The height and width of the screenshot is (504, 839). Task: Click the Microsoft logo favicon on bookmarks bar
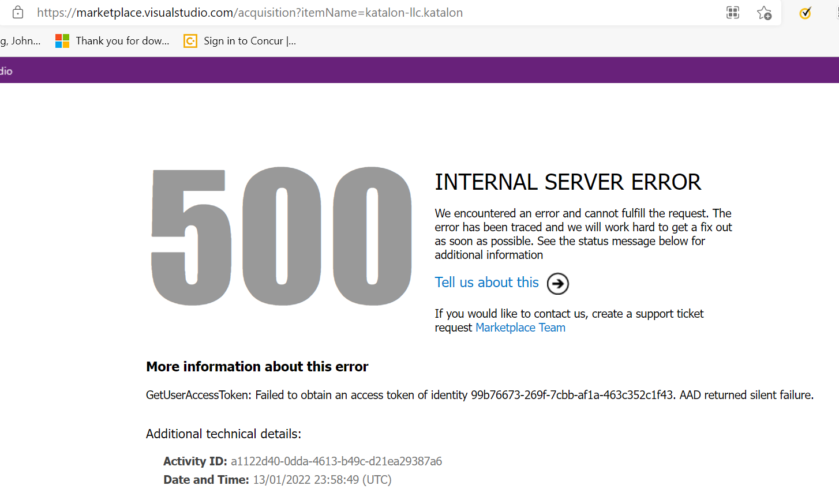pyautogui.click(x=62, y=40)
